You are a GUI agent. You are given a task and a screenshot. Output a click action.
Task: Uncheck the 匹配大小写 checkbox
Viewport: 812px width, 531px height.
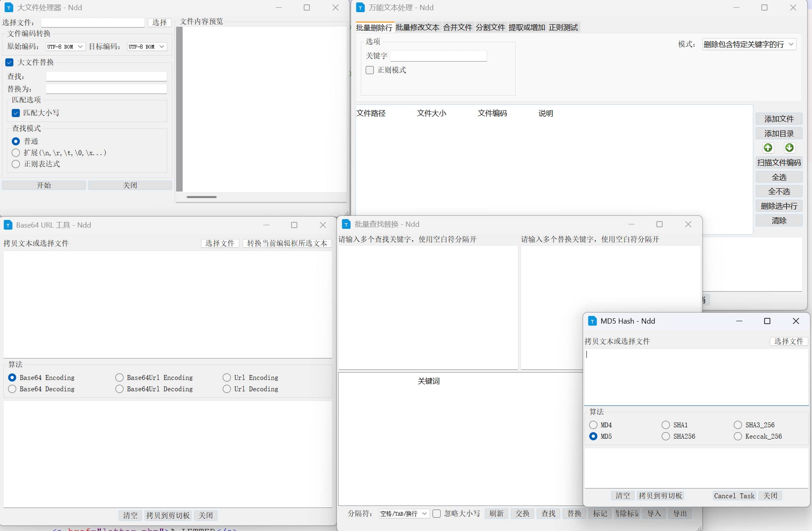[x=16, y=113]
